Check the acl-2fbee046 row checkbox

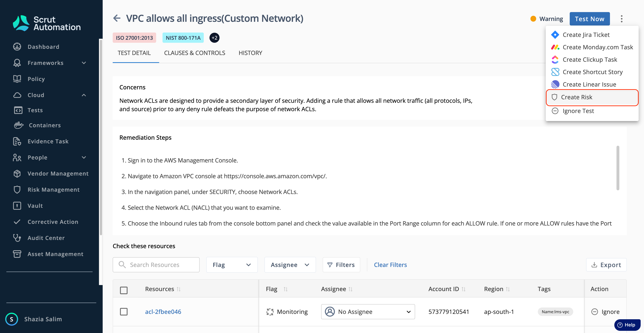[124, 312]
